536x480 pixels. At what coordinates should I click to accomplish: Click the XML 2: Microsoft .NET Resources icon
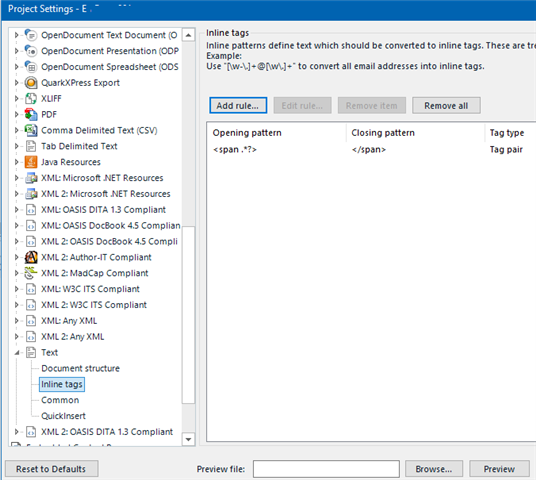(31, 194)
